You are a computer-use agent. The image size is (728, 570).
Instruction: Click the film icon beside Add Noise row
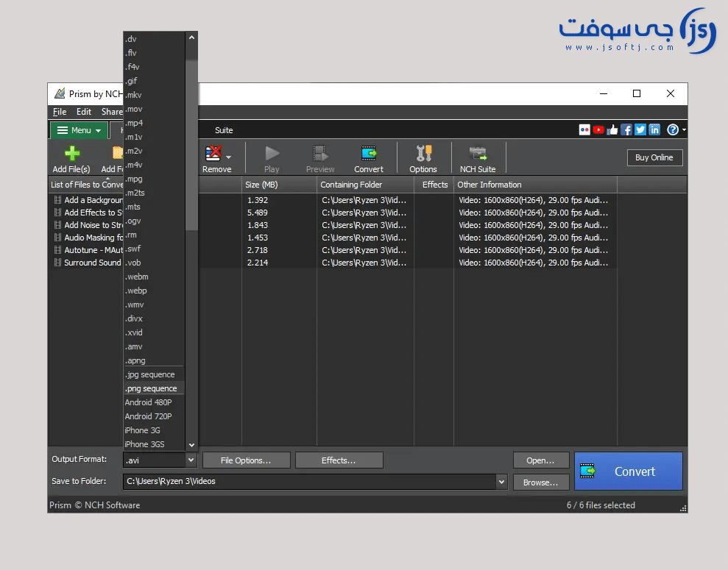coord(57,225)
